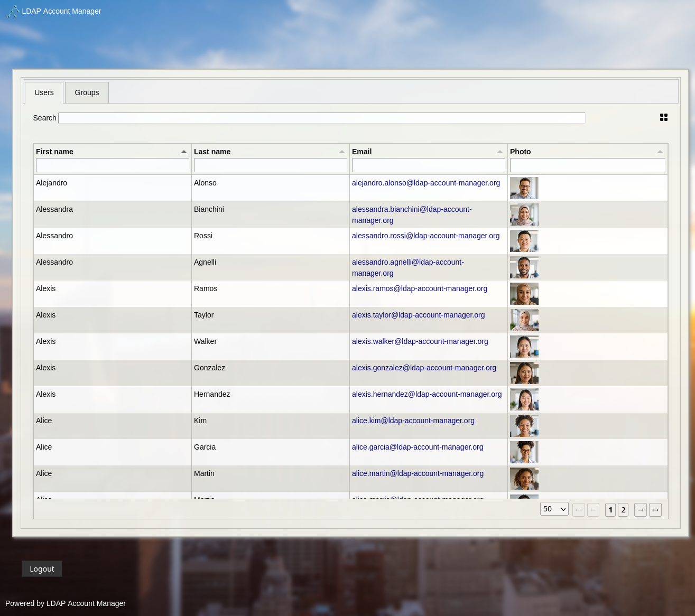The height and width of the screenshot is (616, 695).
Task: Go to next page arrow
Action: point(640,510)
